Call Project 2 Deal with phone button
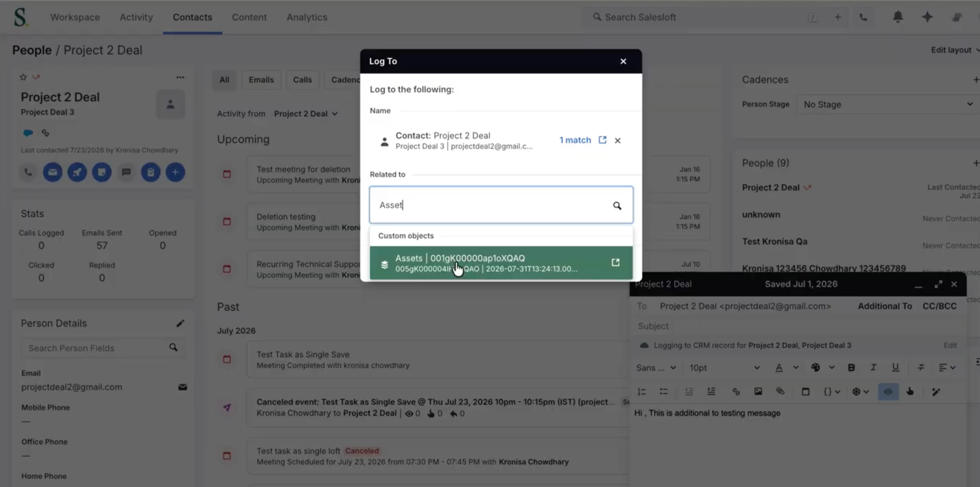The image size is (980, 487). [28, 172]
